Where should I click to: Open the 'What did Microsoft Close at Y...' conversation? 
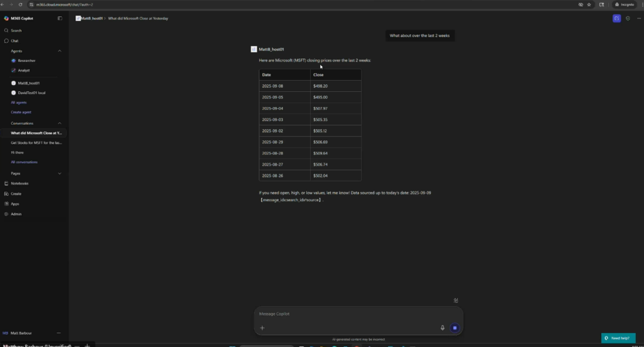36,134
